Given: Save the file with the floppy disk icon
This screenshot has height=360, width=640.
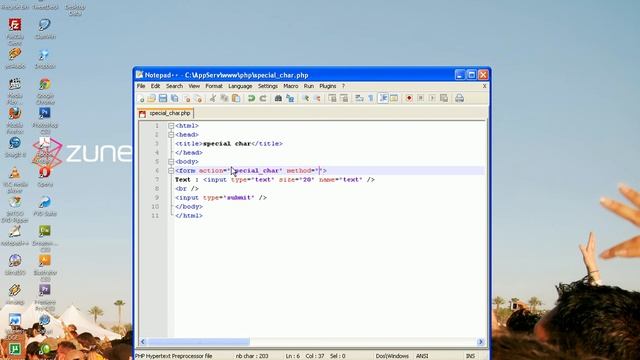Looking at the screenshot, I should click(163, 98).
